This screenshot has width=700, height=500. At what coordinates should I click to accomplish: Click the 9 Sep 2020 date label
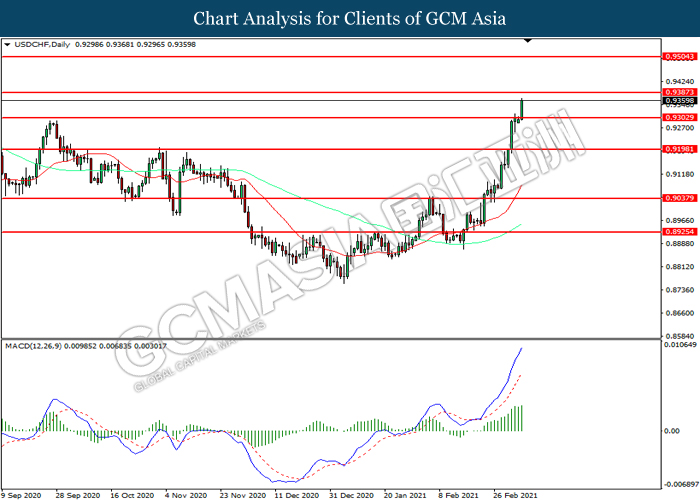(21, 495)
